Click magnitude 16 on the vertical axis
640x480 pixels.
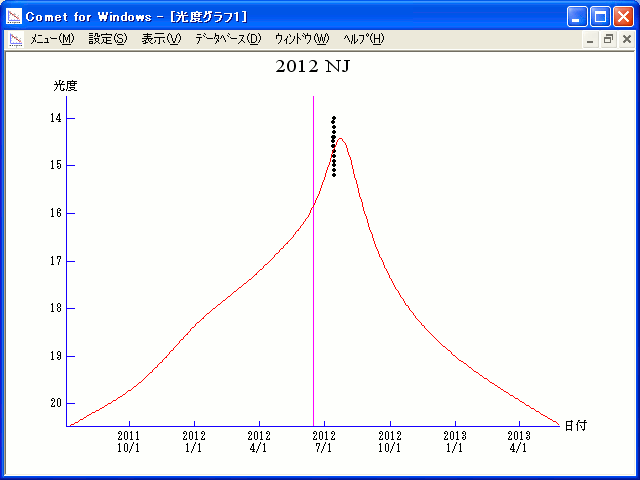(56, 213)
